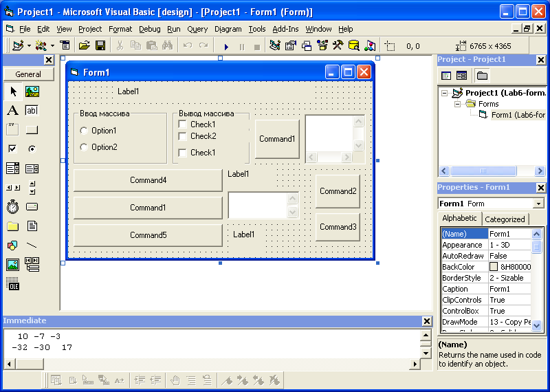Select the FileListBox tool
Viewport: 550px width, 392px height.
pyautogui.click(x=32, y=226)
